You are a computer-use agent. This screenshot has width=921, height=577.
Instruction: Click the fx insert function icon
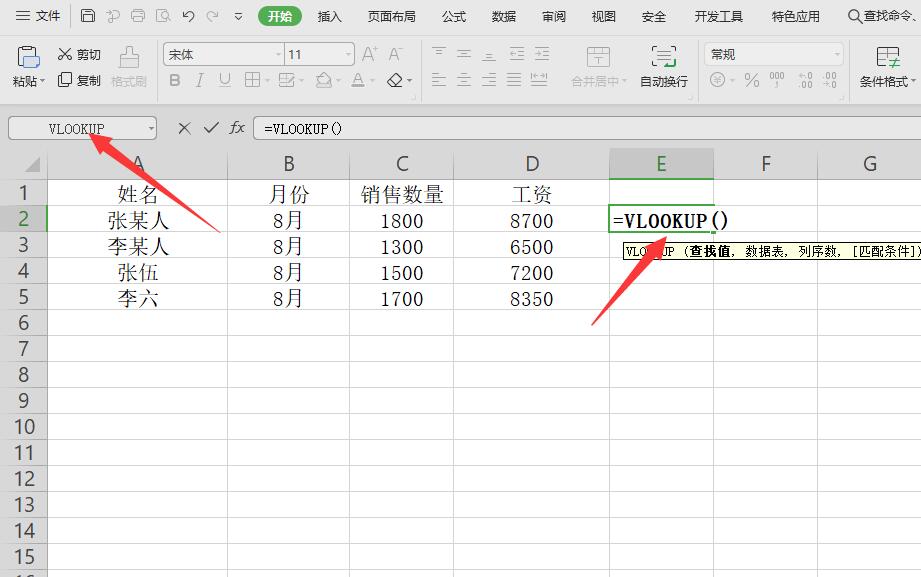click(x=236, y=128)
